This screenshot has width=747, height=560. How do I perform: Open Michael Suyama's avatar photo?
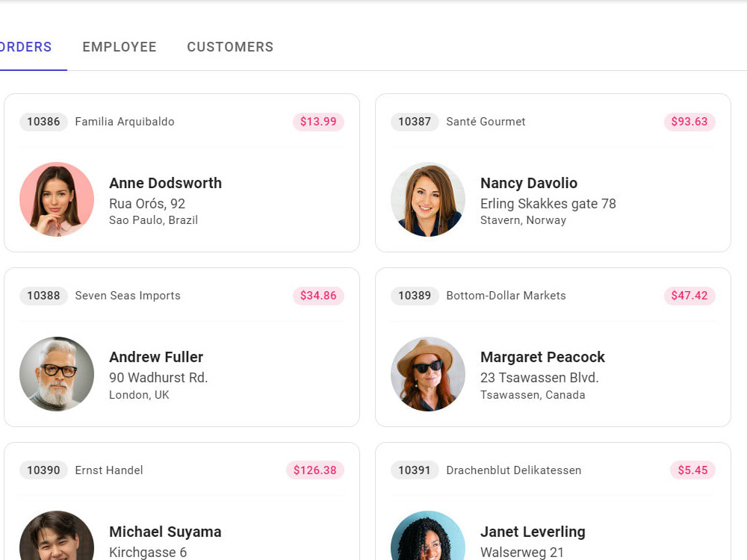pos(57,535)
